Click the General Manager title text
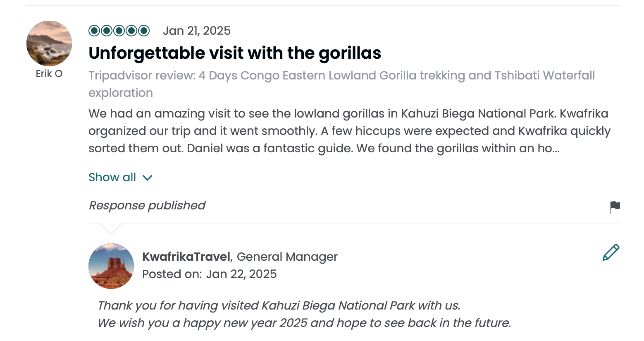Image resolution: width=644 pixels, height=341 pixels. 287,257
